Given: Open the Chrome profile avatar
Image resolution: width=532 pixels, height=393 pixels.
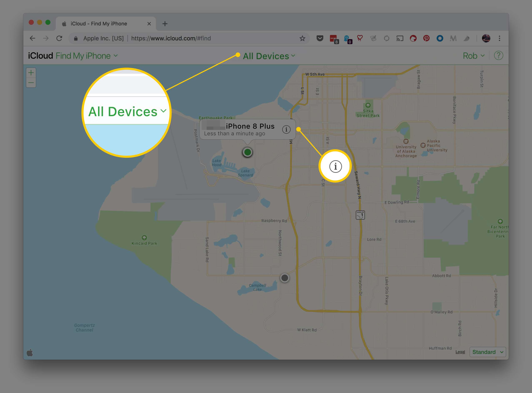Looking at the screenshot, I should [x=486, y=38].
